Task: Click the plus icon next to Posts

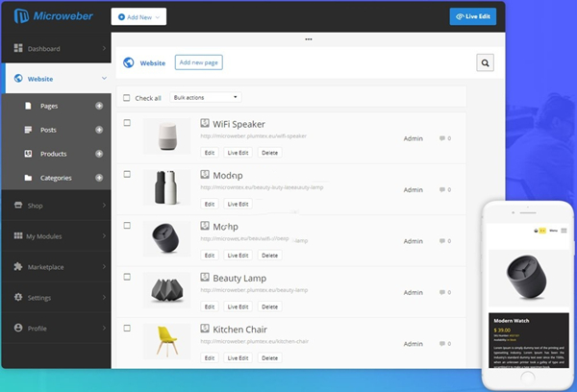Action: tap(99, 130)
